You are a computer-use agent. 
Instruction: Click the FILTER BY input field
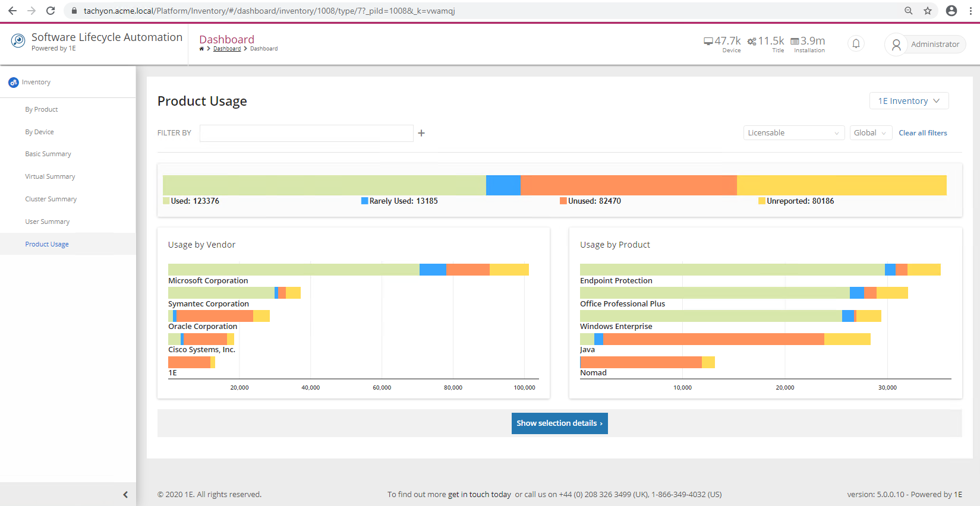coord(306,133)
